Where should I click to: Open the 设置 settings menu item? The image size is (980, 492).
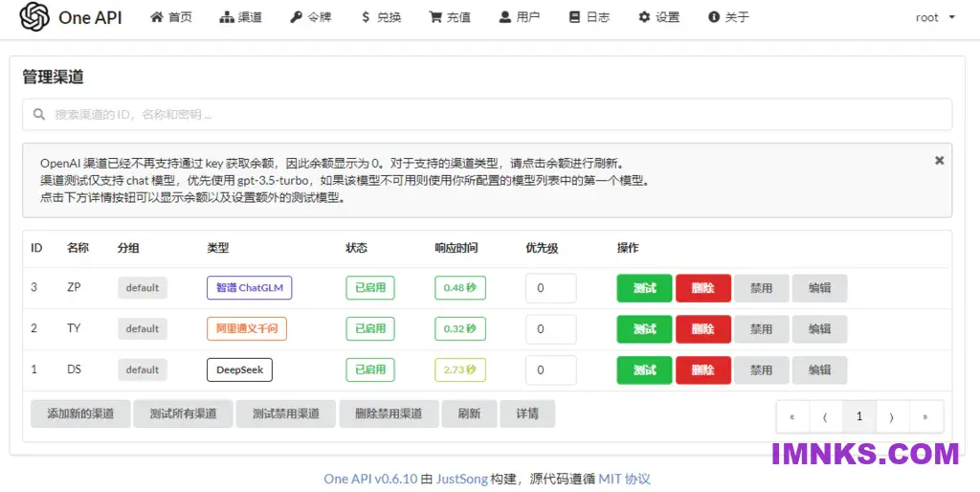658,17
